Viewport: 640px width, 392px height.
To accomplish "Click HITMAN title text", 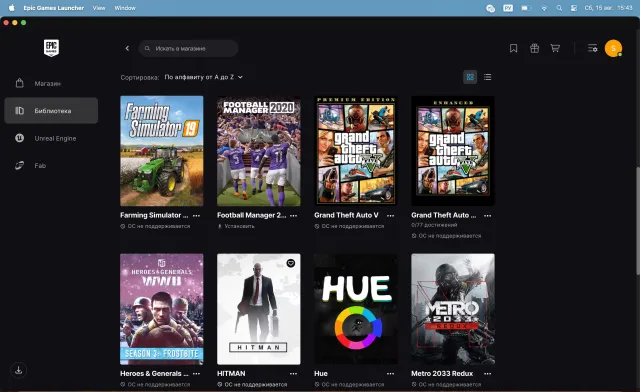I will click(x=231, y=374).
